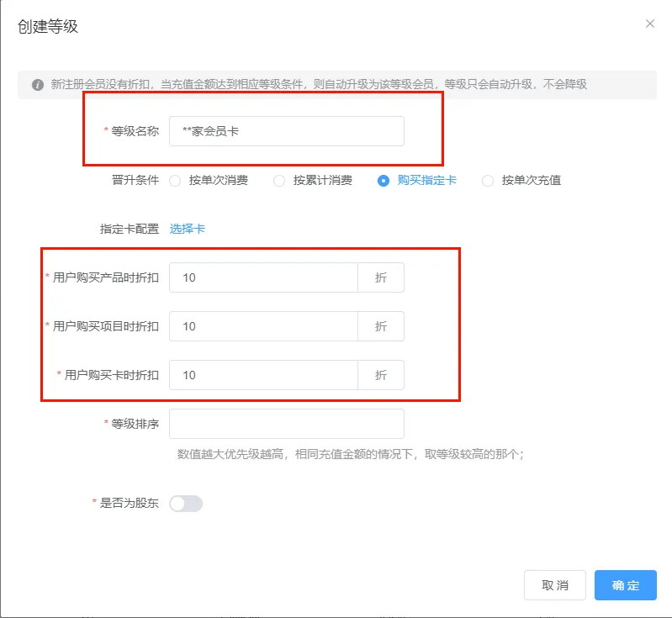Toggle the 是否为股东 switch on

(186, 503)
